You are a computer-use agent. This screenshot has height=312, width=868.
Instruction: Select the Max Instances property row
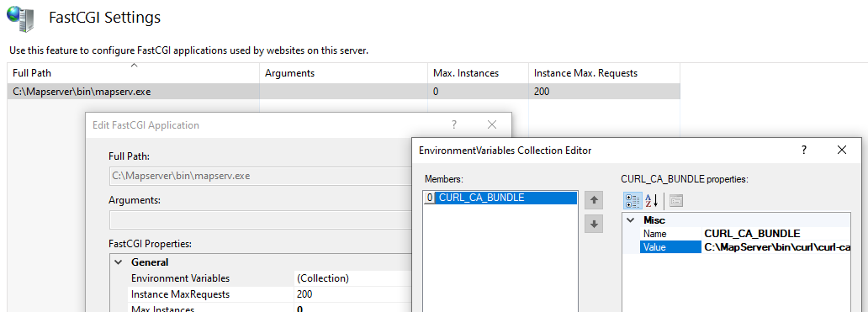click(270, 308)
